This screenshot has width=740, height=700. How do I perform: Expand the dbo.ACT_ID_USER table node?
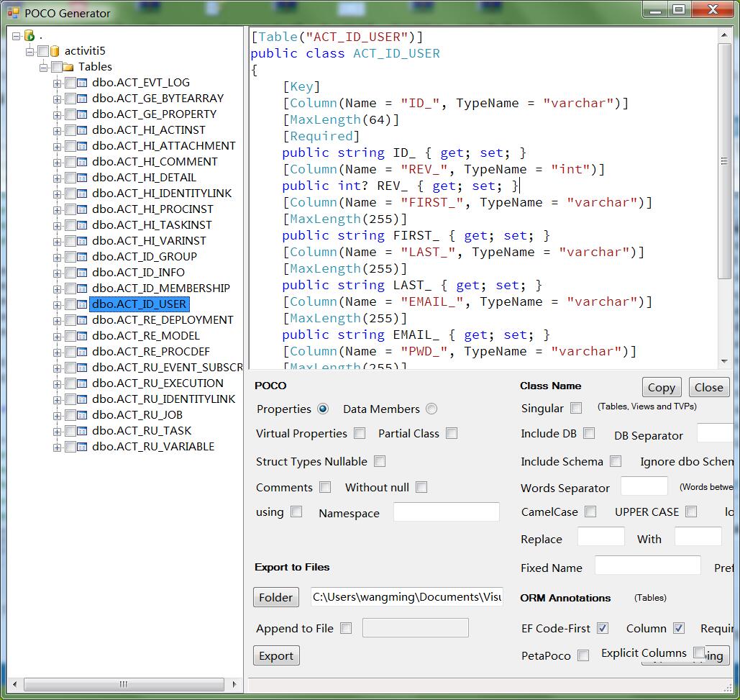57,305
